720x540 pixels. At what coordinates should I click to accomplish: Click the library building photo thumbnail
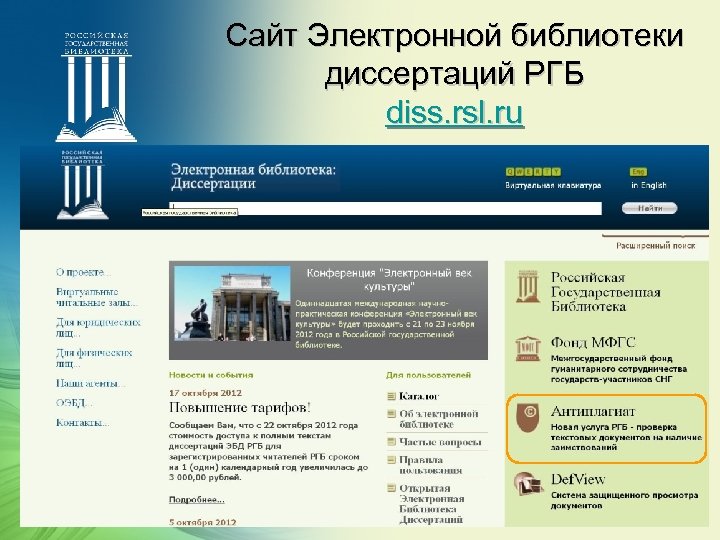pyautogui.click(x=232, y=303)
